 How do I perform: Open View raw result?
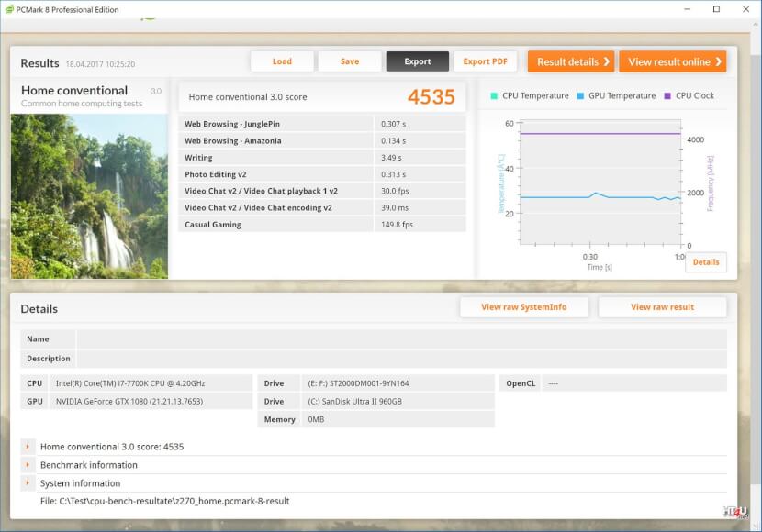(x=662, y=306)
